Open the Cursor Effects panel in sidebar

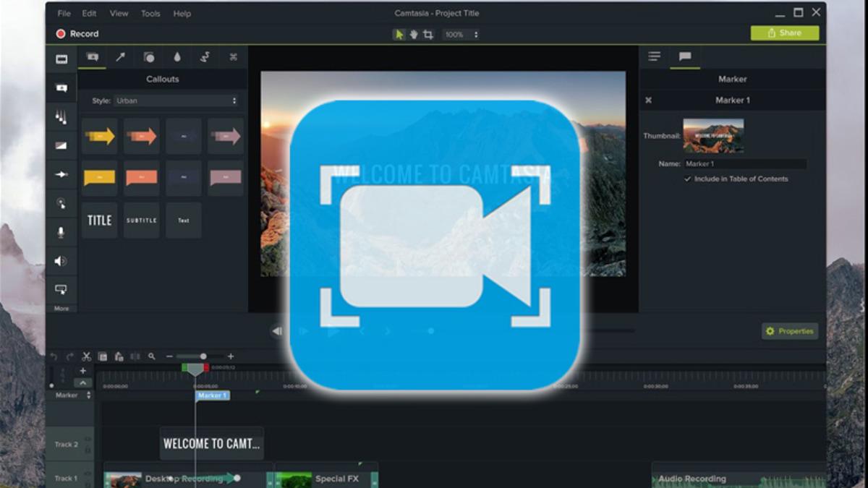61,203
